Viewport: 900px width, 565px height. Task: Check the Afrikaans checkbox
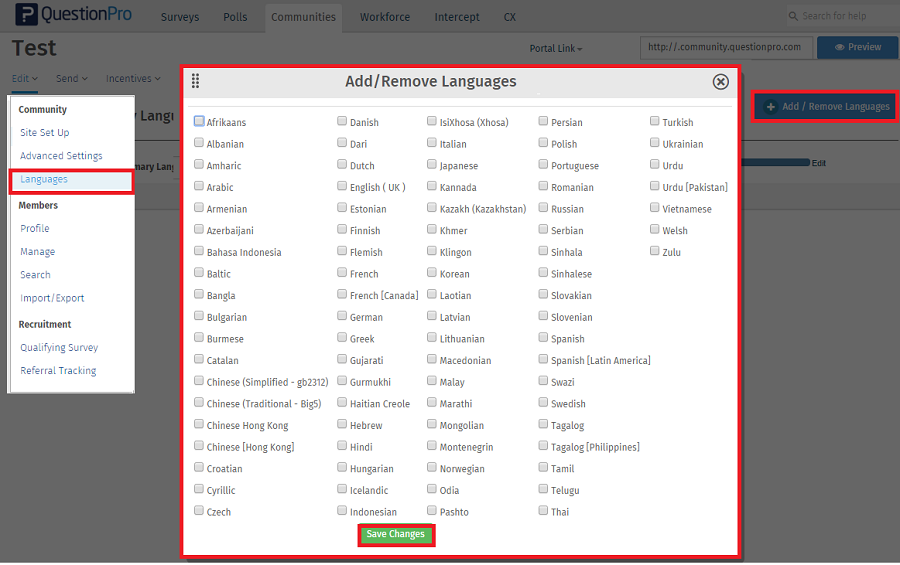click(x=199, y=121)
